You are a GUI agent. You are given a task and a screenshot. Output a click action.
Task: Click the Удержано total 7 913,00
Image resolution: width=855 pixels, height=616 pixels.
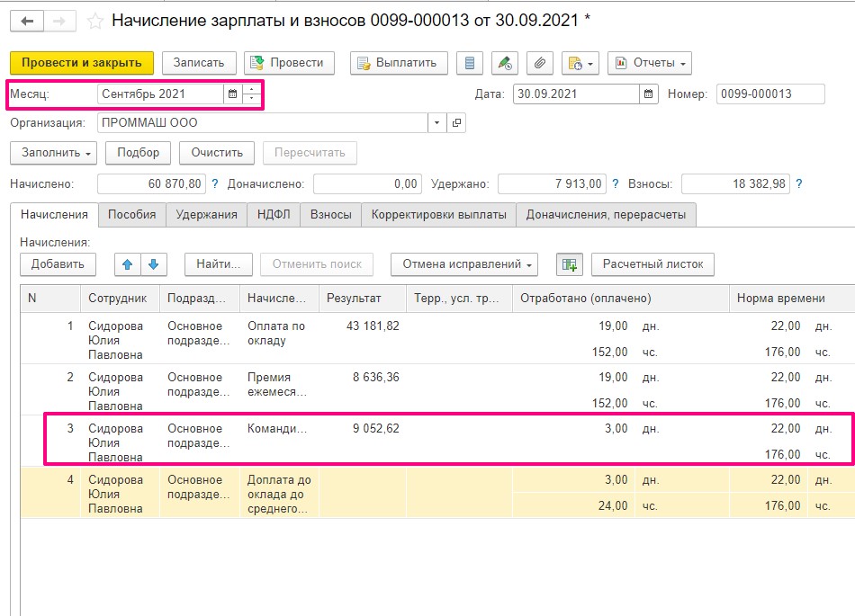tap(552, 184)
